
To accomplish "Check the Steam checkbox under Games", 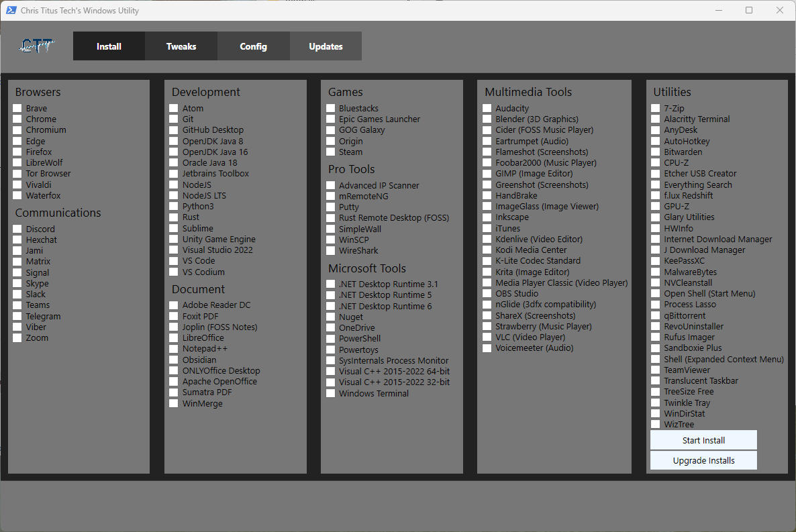I will pos(330,152).
